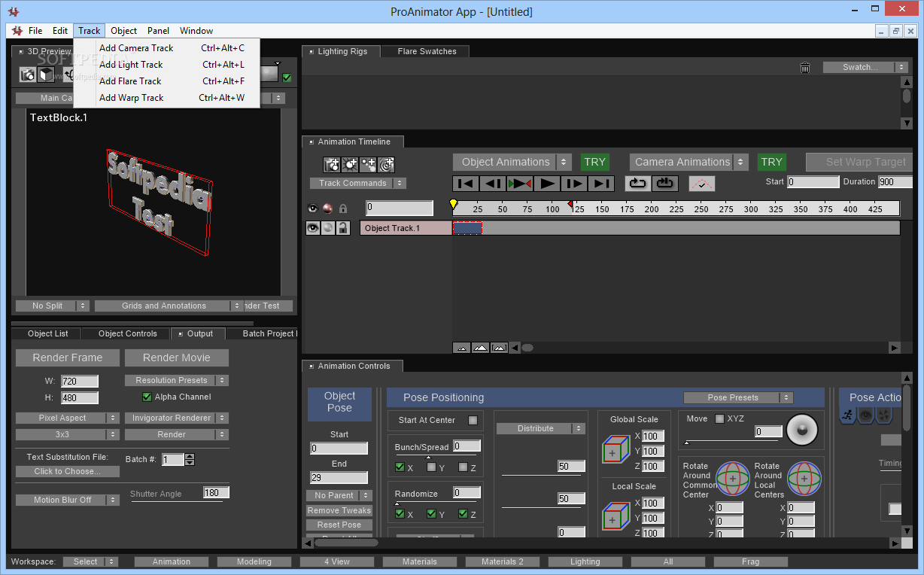
Task: Check Bunch/Spread Y checkbox
Action: (x=431, y=467)
